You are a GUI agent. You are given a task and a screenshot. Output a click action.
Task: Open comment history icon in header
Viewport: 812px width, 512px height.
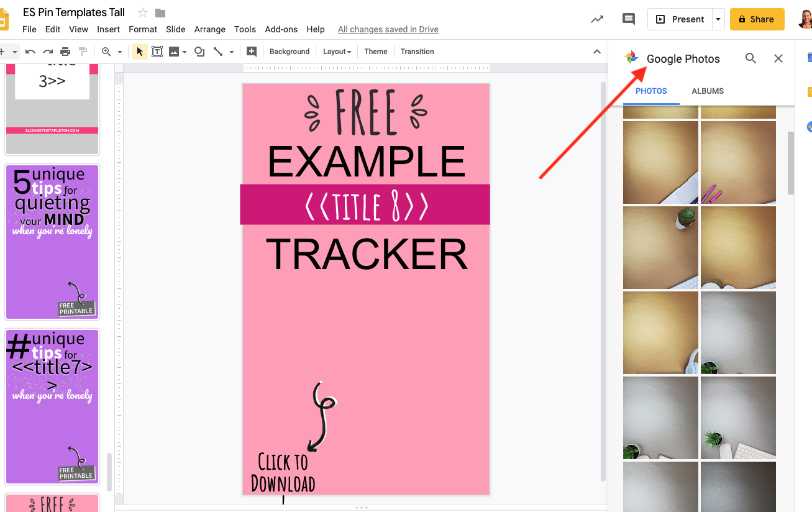pyautogui.click(x=629, y=19)
